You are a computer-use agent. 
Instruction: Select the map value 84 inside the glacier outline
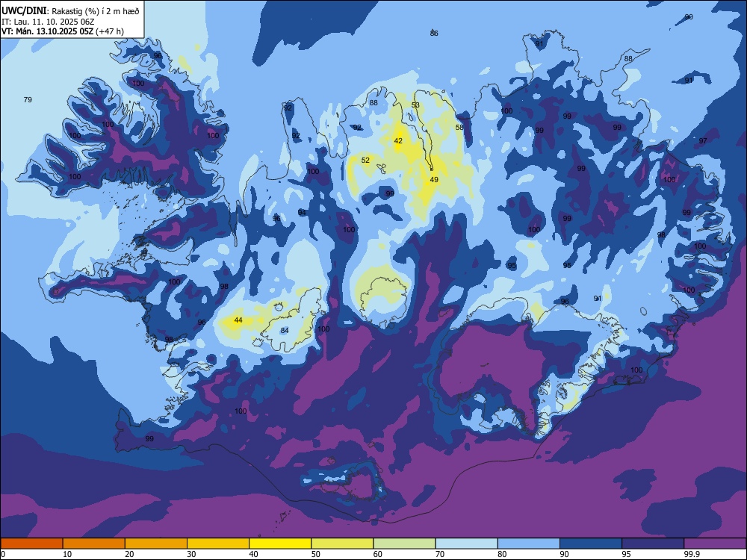(x=285, y=330)
